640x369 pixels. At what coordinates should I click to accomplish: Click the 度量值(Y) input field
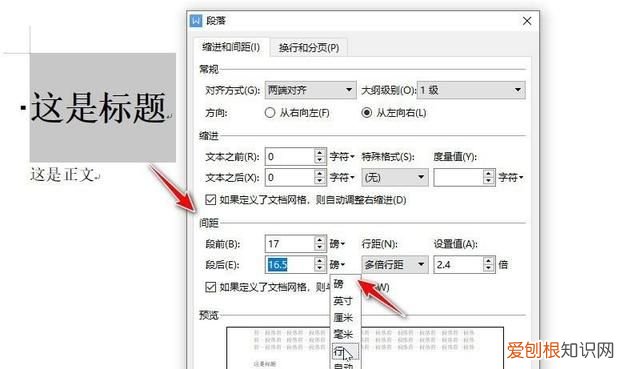click(458, 178)
